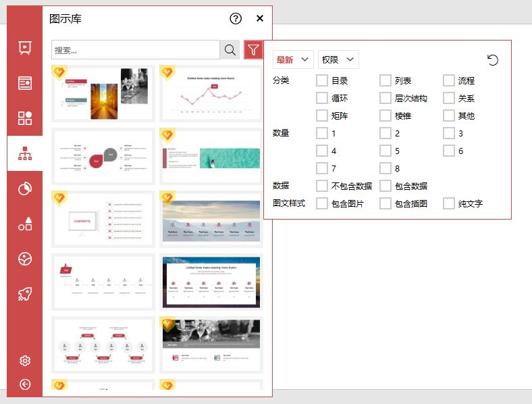Check the 关系 category box
Screen dimensions: 532x404
tap(448, 98)
